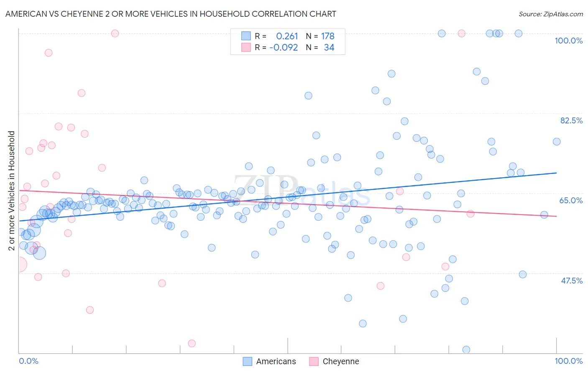Click the pink Cheyenne legend swatch

point(314,361)
